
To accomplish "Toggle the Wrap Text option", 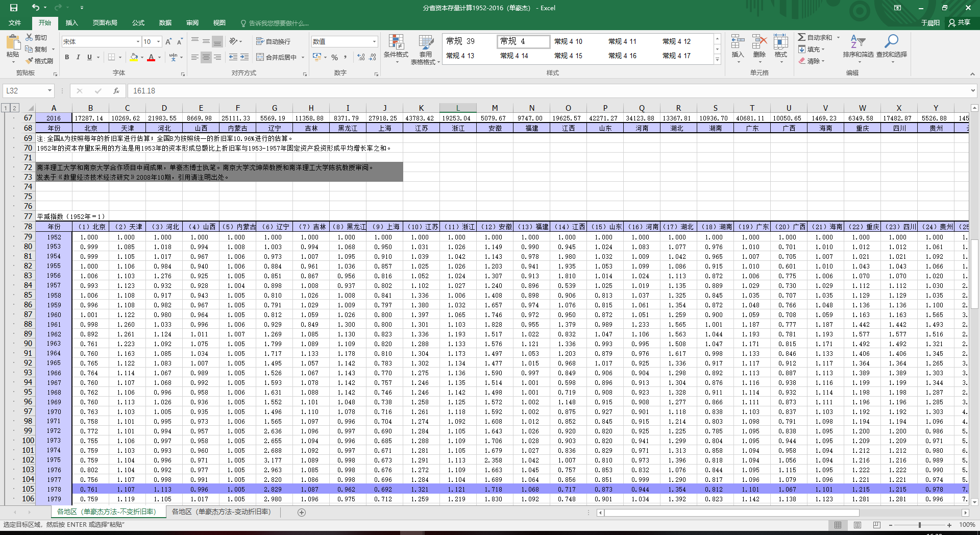I will coord(273,41).
